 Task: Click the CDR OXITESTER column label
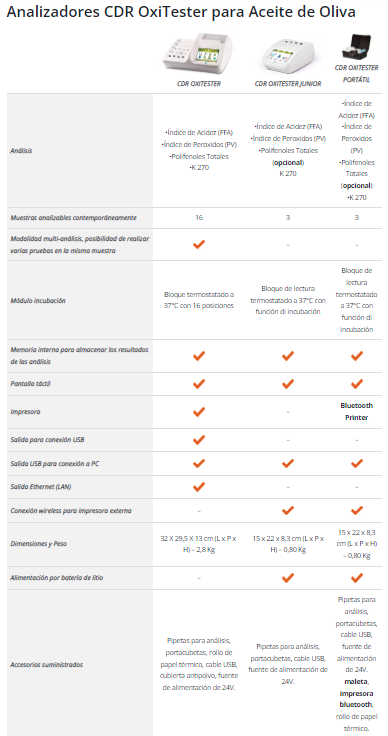pyautogui.click(x=199, y=84)
